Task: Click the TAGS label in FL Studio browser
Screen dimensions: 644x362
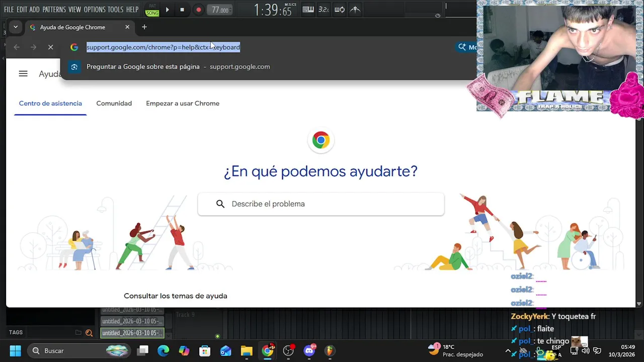Action: point(16,333)
